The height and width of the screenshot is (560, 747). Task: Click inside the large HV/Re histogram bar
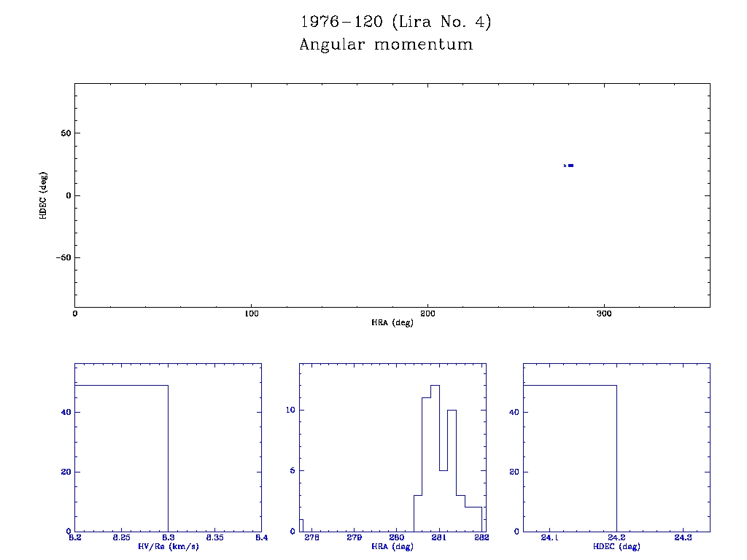pos(121,458)
